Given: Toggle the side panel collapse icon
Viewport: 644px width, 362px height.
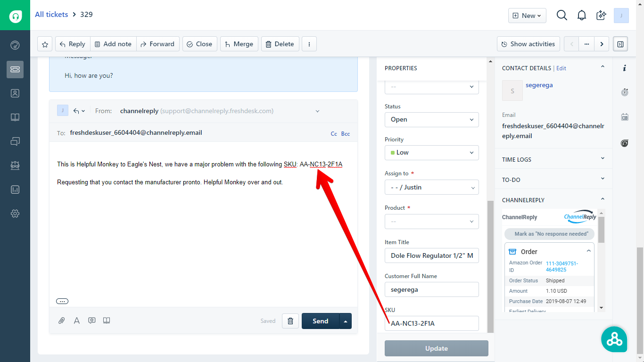Looking at the screenshot, I should point(620,44).
